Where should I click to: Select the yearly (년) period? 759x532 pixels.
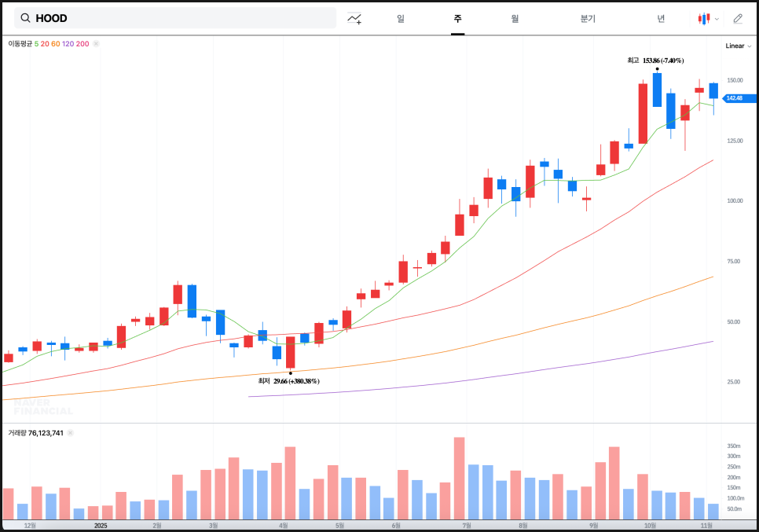661,18
